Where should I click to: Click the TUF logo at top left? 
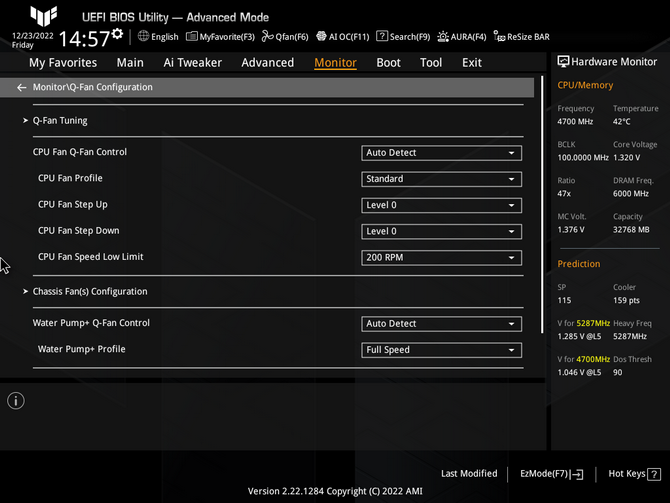click(44, 16)
